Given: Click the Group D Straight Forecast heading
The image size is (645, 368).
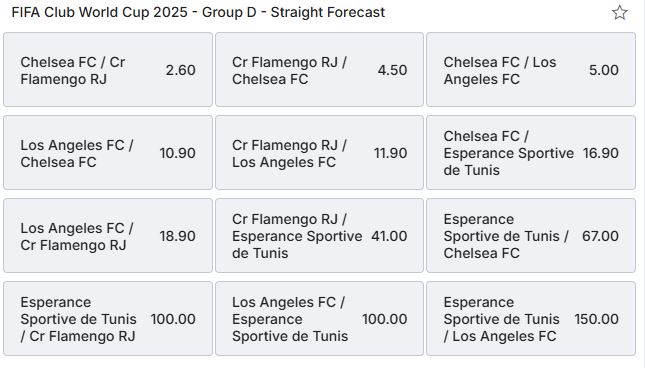Looking at the screenshot, I should [198, 12].
